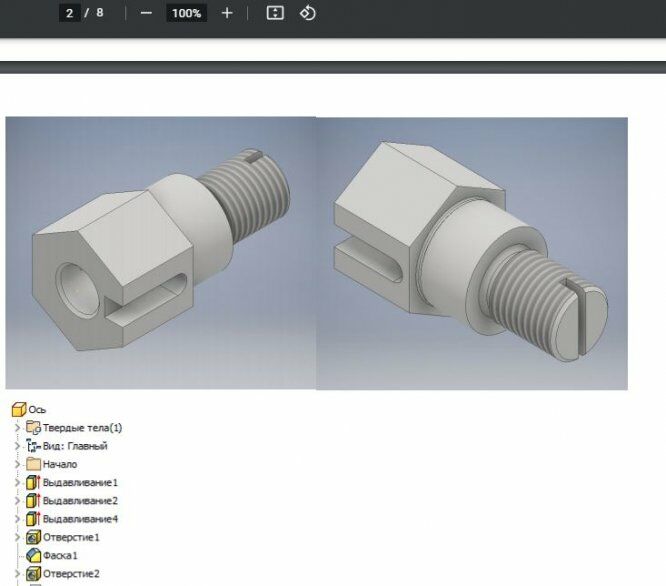Click the fit to page icon
Screen dimensions: 666x586
coord(275,13)
